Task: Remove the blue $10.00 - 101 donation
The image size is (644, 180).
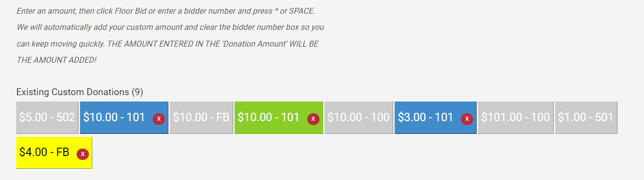Action: click(x=159, y=119)
